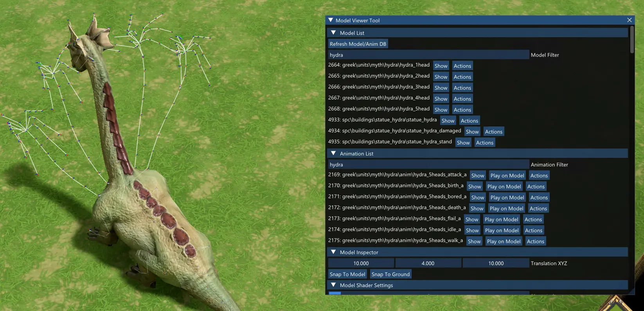Screen dimensions: 644x311
Task: Play hydra_5heads_attack_a on model
Action: [507, 175]
